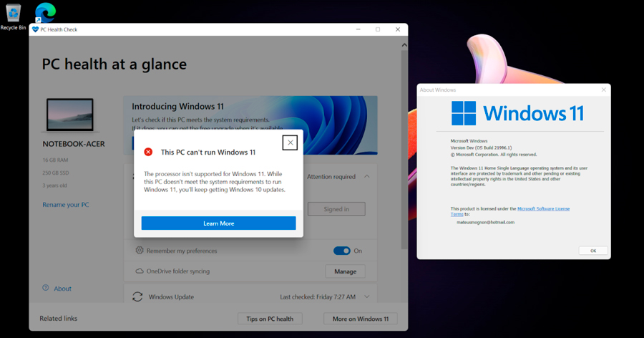Click the red error icon in the dialog
The height and width of the screenshot is (338, 644).
pyautogui.click(x=148, y=152)
